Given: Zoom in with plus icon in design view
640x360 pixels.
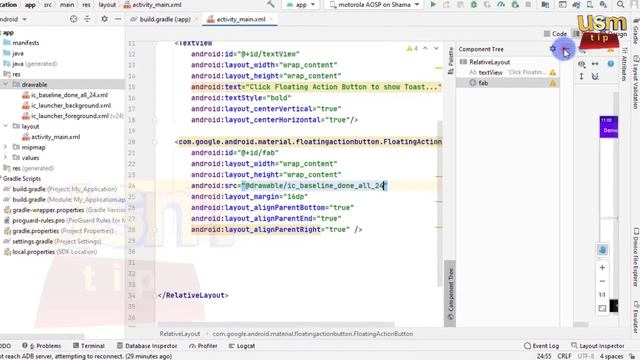Looking at the screenshot, I should point(602,267).
